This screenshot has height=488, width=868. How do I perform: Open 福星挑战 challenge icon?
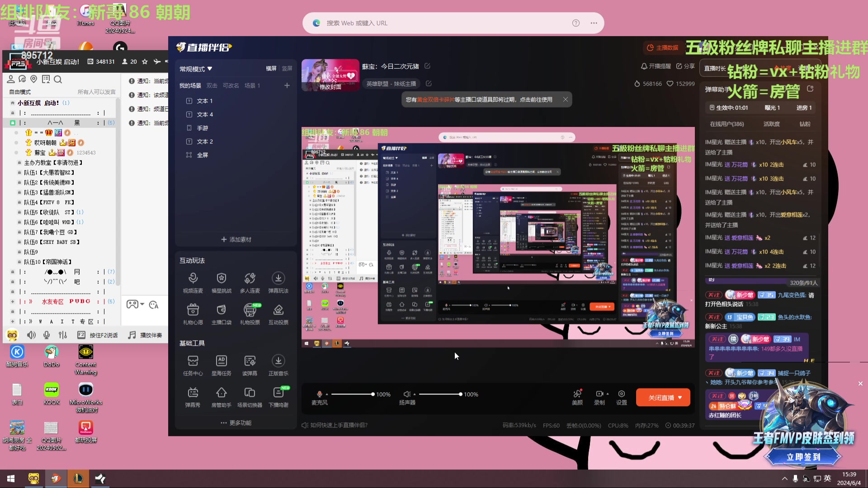(221, 279)
